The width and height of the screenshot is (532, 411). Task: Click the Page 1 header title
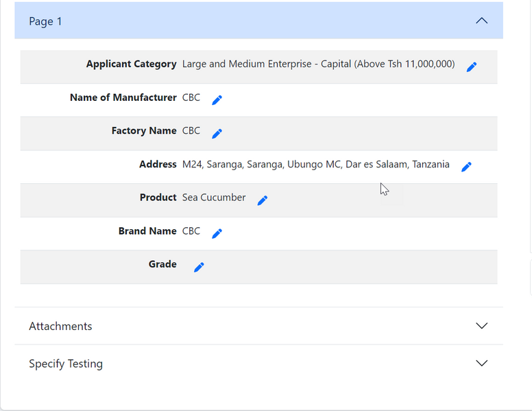(x=46, y=21)
